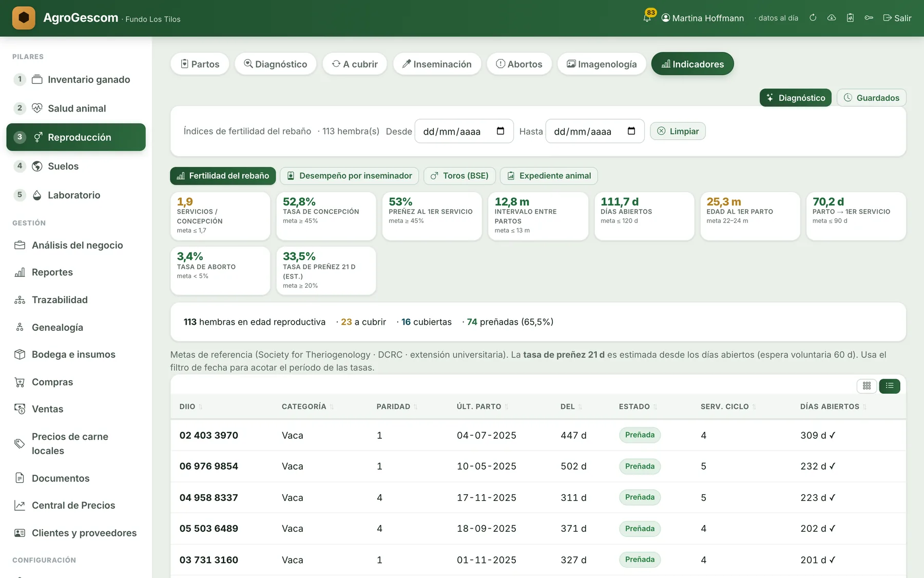This screenshot has height=578, width=924.
Task: Open Toros (BSE) sub-tab
Action: pyautogui.click(x=459, y=176)
